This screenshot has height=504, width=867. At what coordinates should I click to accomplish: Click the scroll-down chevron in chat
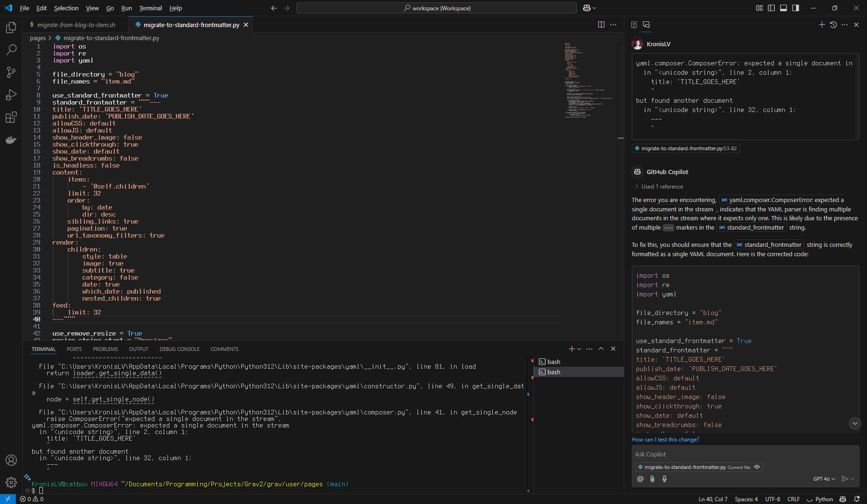854,423
